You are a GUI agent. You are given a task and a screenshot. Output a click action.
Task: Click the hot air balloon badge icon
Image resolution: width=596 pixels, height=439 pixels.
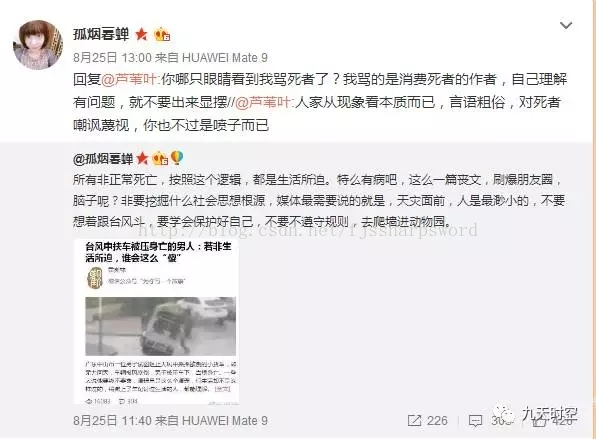(x=177, y=157)
